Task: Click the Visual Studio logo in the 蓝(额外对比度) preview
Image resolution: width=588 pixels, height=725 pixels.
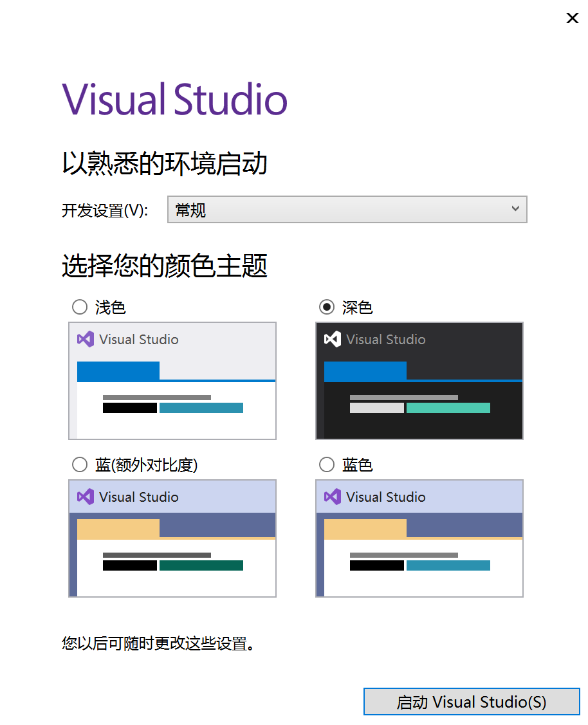Action: (x=86, y=497)
